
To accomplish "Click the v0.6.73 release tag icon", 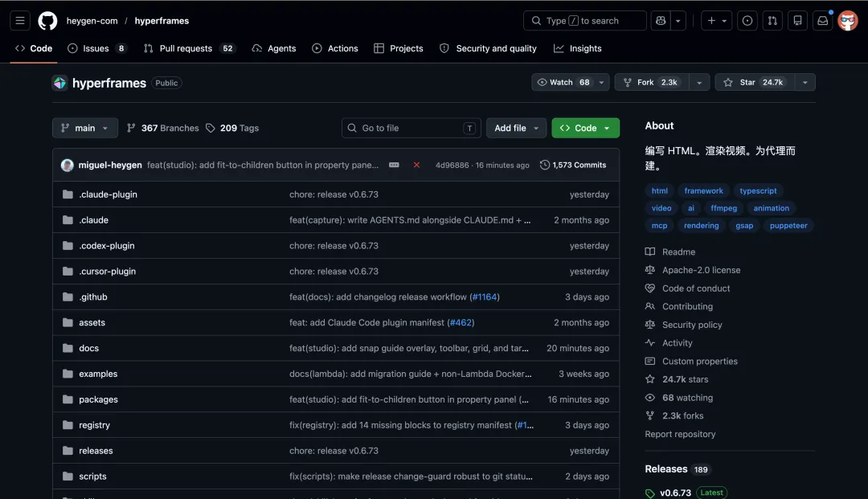I will tap(650, 493).
